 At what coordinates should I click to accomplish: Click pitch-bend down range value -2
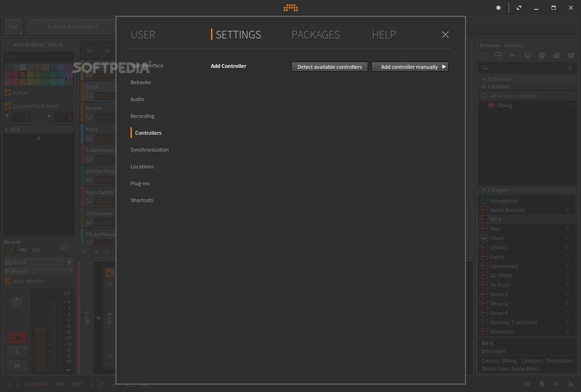click(x=22, y=117)
